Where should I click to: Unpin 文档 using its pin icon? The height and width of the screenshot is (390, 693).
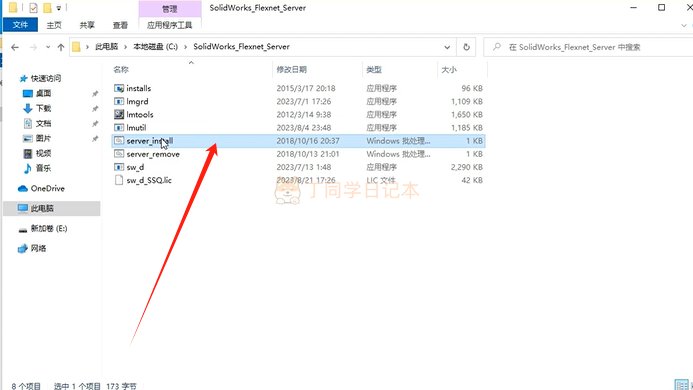pos(95,123)
